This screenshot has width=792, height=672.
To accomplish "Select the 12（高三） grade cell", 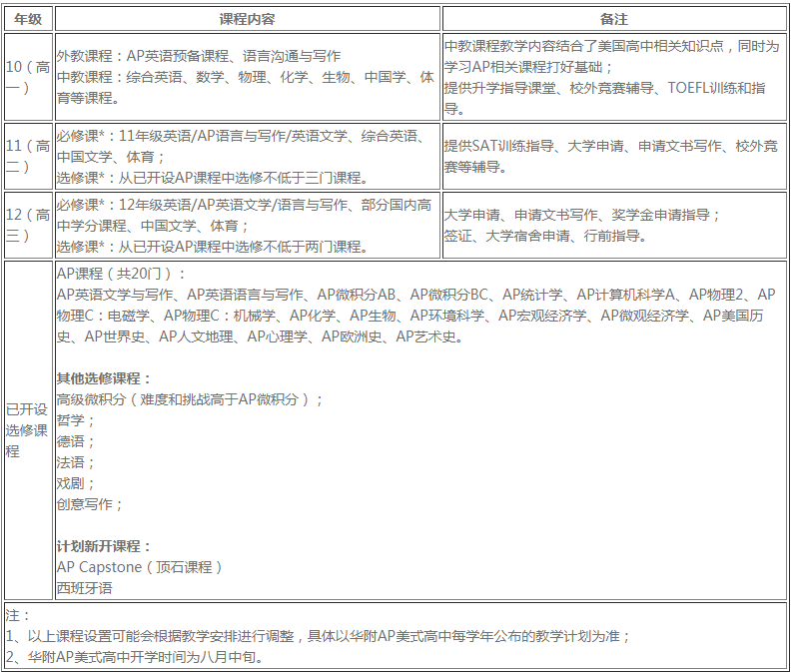I will (x=27, y=226).
